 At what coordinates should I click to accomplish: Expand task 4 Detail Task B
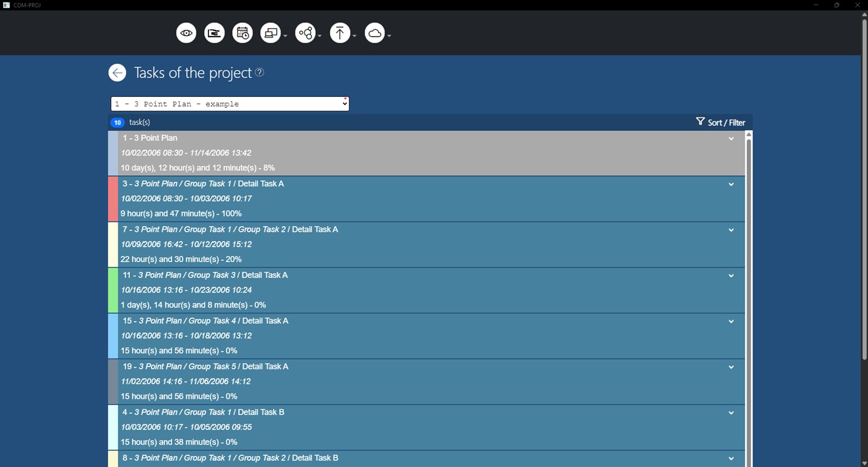pos(731,412)
